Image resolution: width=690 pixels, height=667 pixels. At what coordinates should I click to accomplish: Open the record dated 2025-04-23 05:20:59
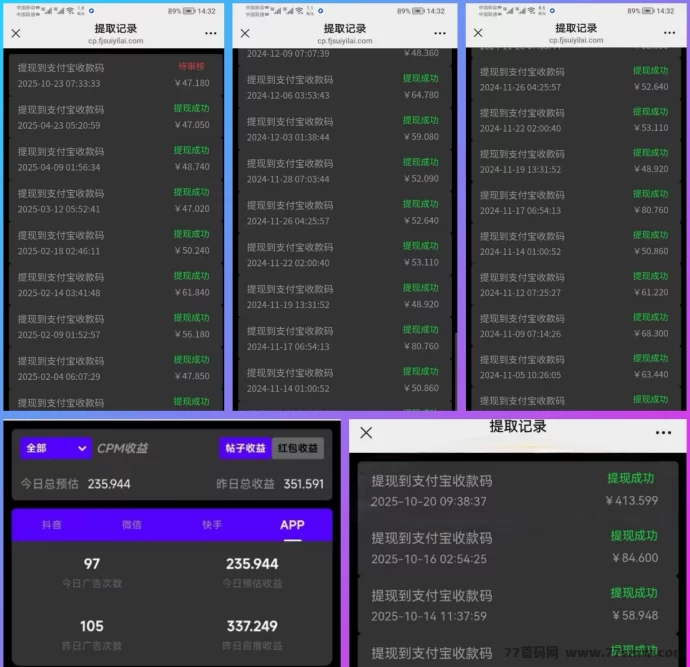click(114, 117)
